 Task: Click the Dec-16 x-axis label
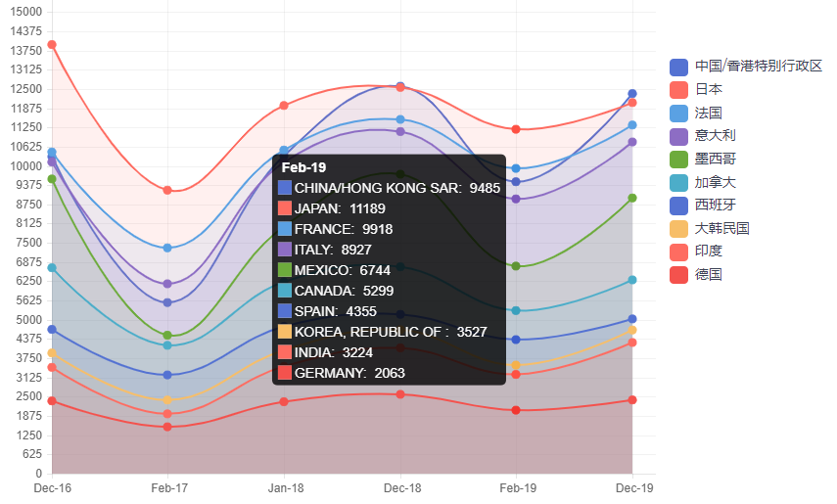52,488
